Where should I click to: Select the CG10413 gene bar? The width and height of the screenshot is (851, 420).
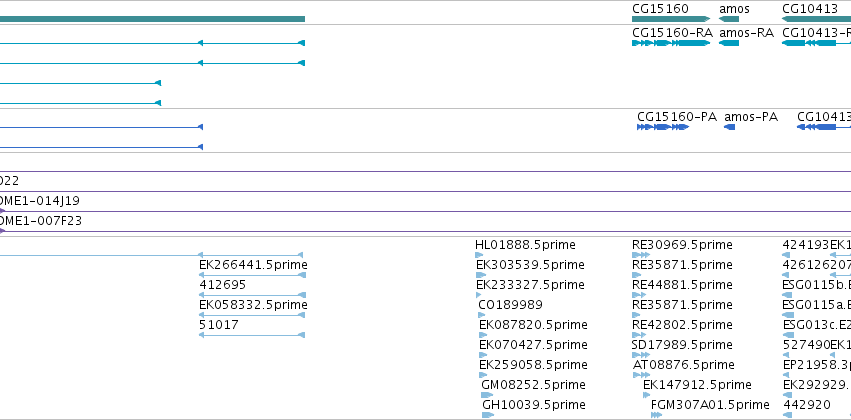pyautogui.click(x=816, y=19)
